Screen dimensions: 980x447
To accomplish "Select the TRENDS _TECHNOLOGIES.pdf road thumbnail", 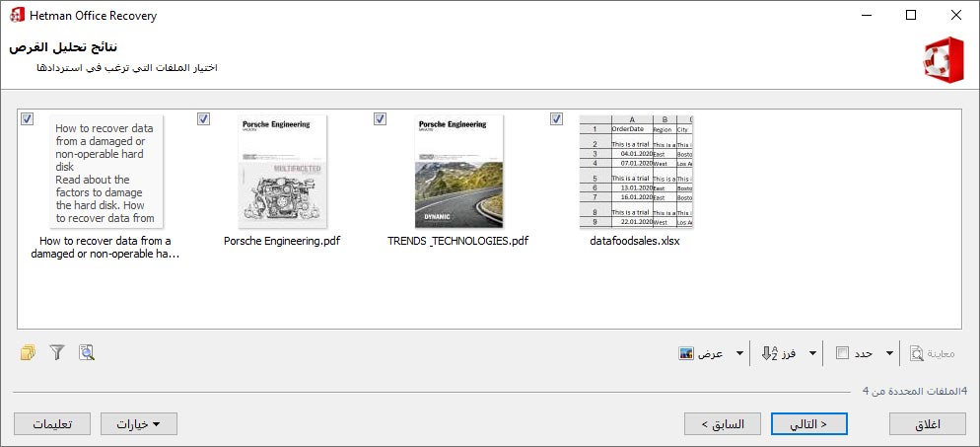I will tap(458, 172).
